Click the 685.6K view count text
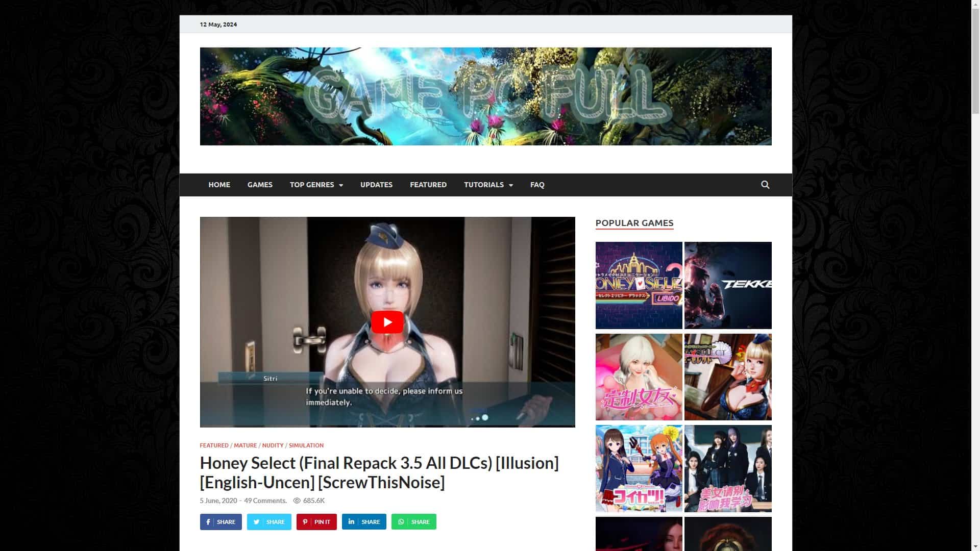The image size is (980, 551). [314, 500]
